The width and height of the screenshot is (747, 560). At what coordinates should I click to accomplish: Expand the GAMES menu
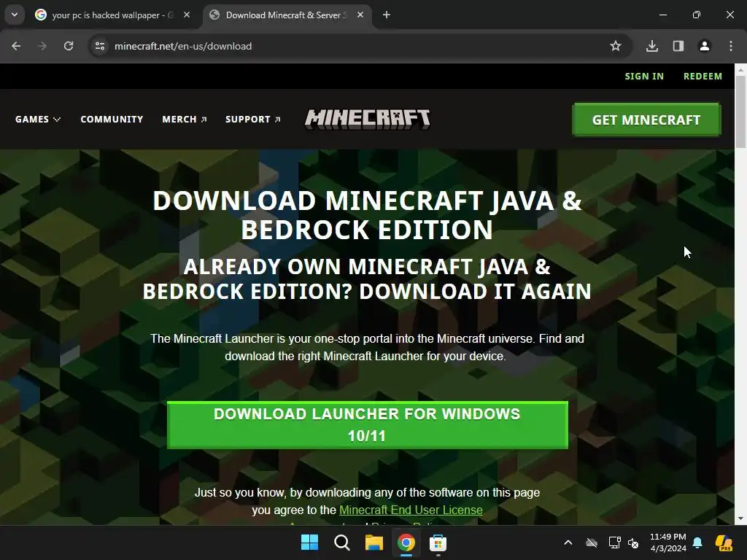tap(38, 119)
